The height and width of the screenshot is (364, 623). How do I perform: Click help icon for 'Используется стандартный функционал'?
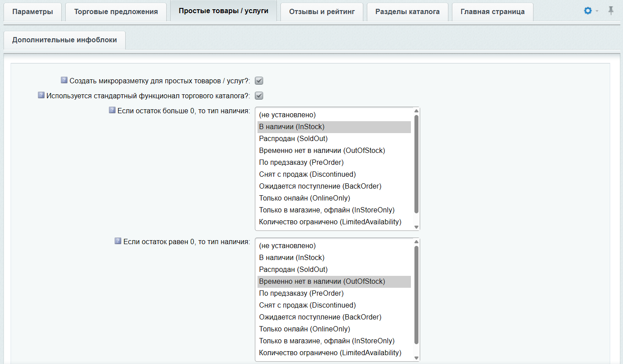(41, 95)
